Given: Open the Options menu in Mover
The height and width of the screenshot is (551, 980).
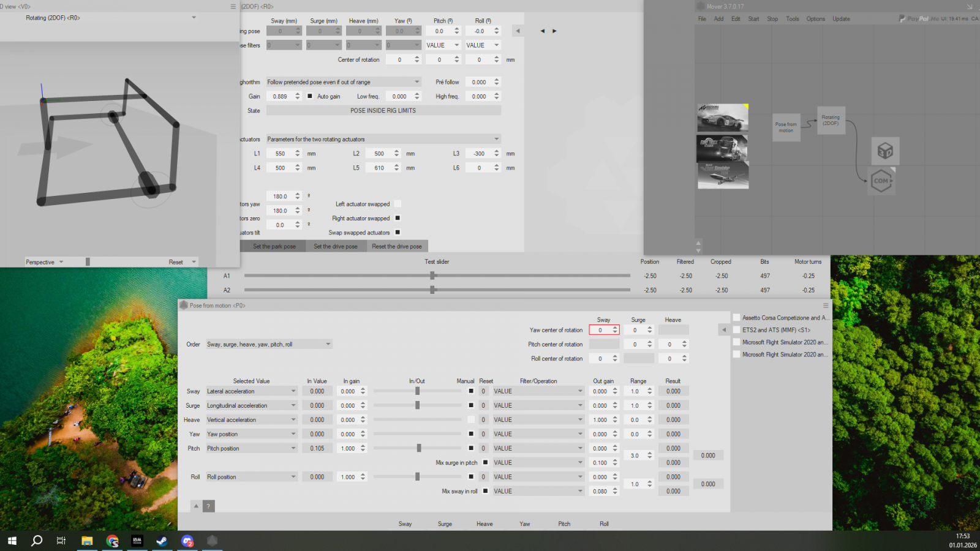Looking at the screenshot, I should [x=815, y=19].
